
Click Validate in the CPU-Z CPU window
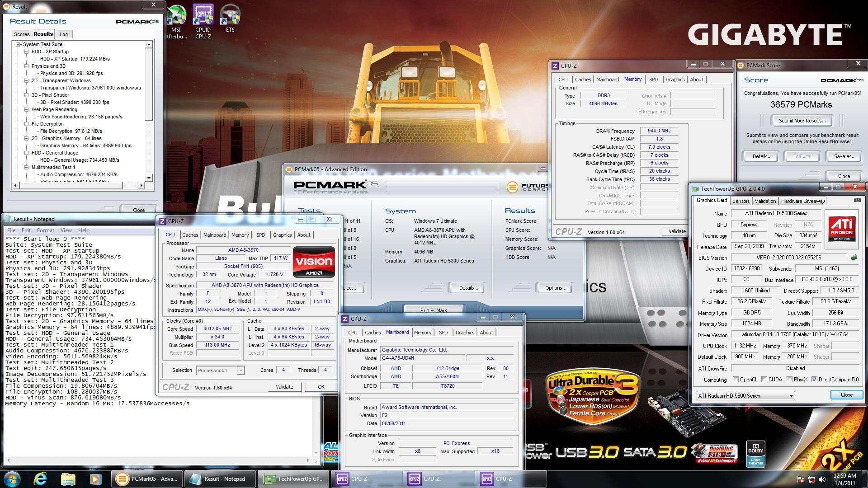284,387
